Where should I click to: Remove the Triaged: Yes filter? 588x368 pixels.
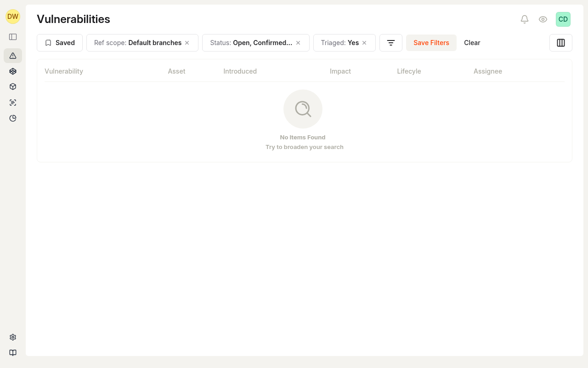pyautogui.click(x=364, y=42)
